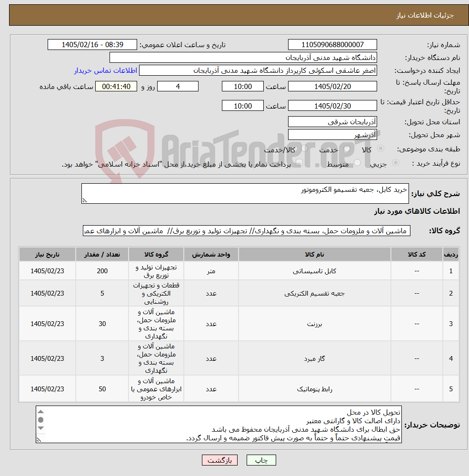Screen dimensions: 469x476
Task: Click scroll-down arrow in buyer notes box
Action: point(40,428)
